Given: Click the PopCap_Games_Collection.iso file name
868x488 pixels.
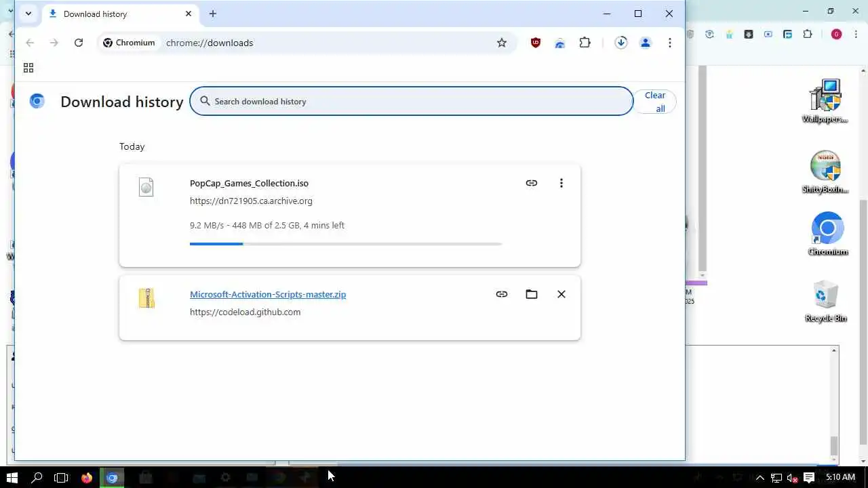Looking at the screenshot, I should (249, 183).
